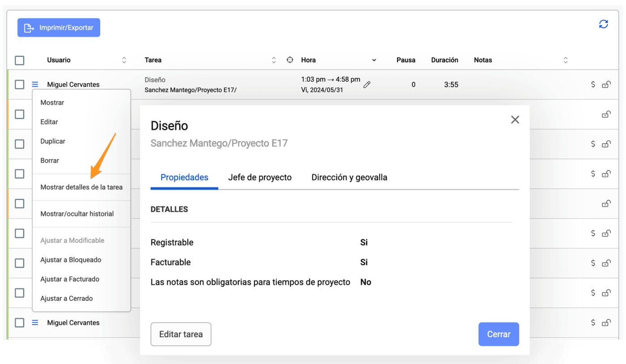Open the row menu icon beside first Miguel Cervantes
Image resolution: width=626 pixels, height=364 pixels.
(x=35, y=84)
